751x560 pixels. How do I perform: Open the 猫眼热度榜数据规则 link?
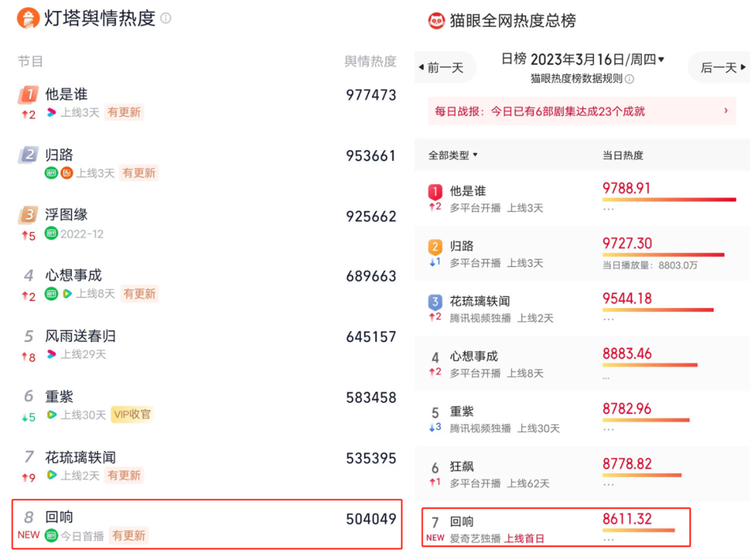tap(576, 79)
